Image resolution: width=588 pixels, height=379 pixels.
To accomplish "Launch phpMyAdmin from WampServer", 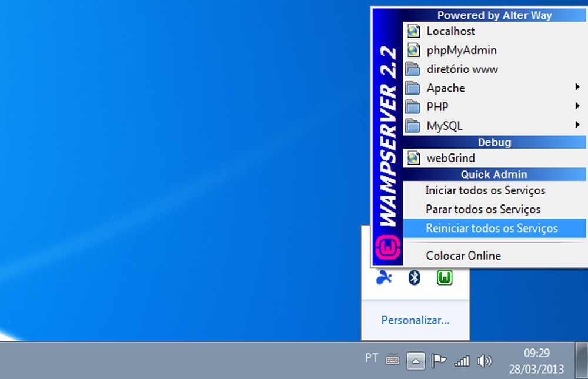I will tap(461, 50).
